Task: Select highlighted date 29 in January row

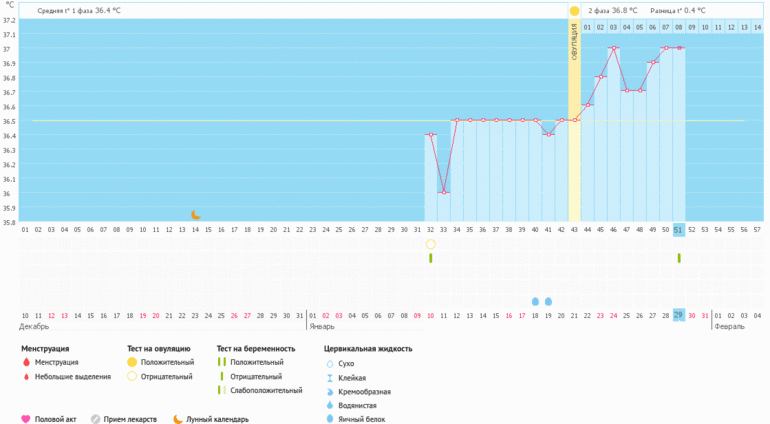Action: [x=679, y=315]
